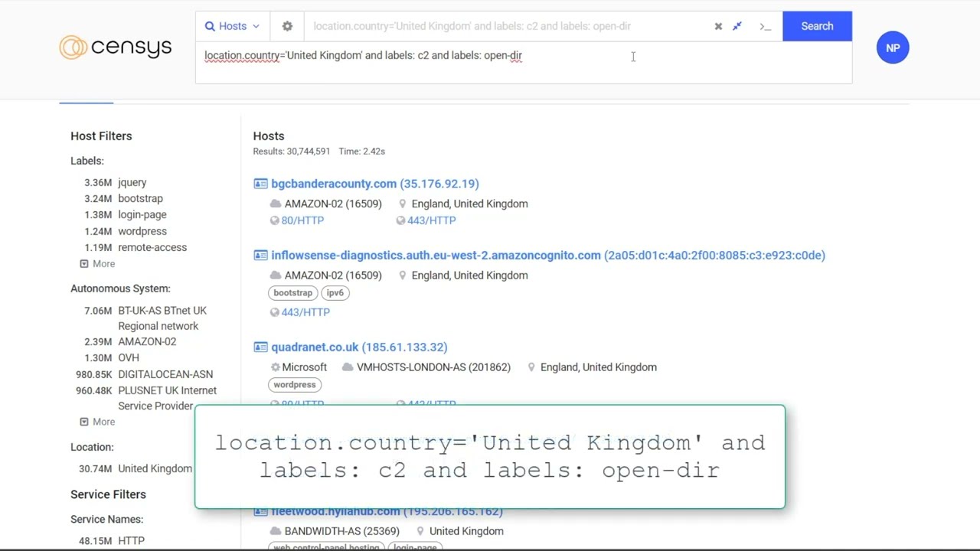Expand More under Autonomous System
This screenshot has width=980, height=551.
point(97,422)
